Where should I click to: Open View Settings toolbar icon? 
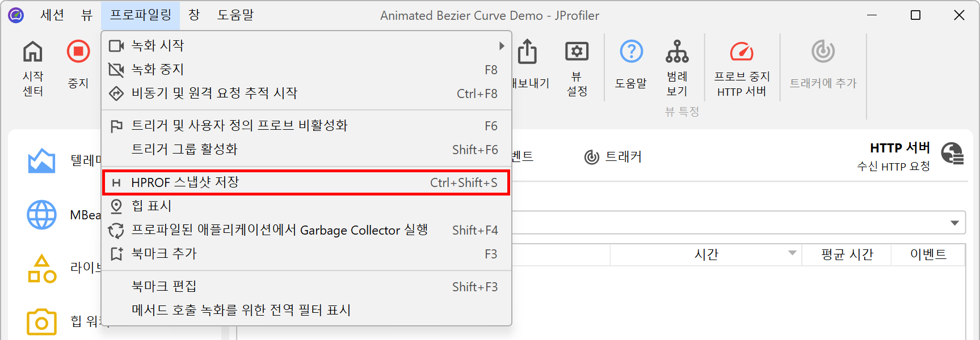(577, 52)
